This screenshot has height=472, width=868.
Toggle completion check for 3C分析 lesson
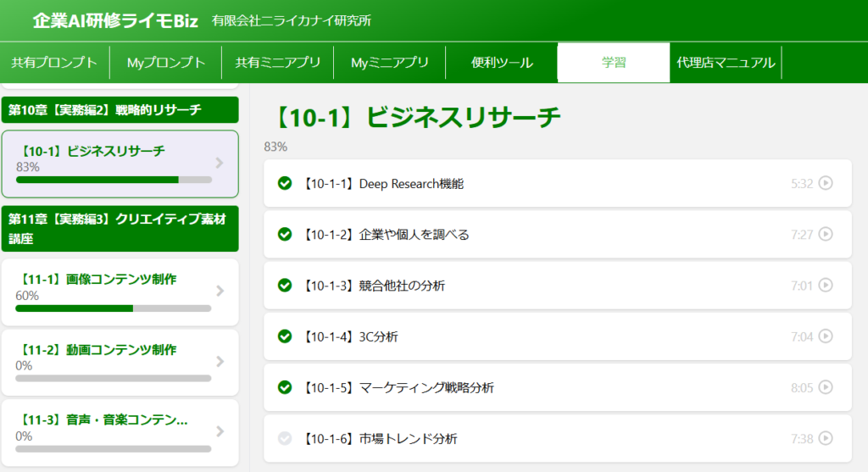(x=285, y=336)
